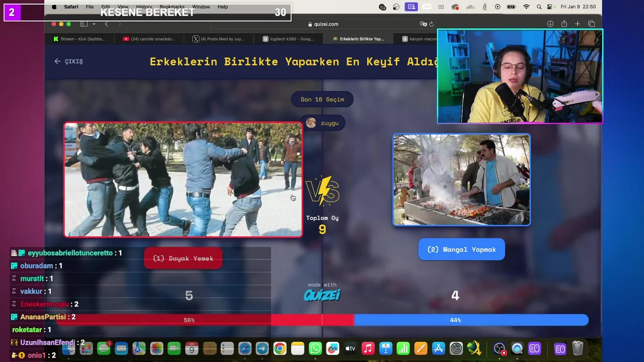Click chat vote by AnanasPartisi
Image resolution: width=644 pixels, height=362 pixels.
(x=43, y=317)
